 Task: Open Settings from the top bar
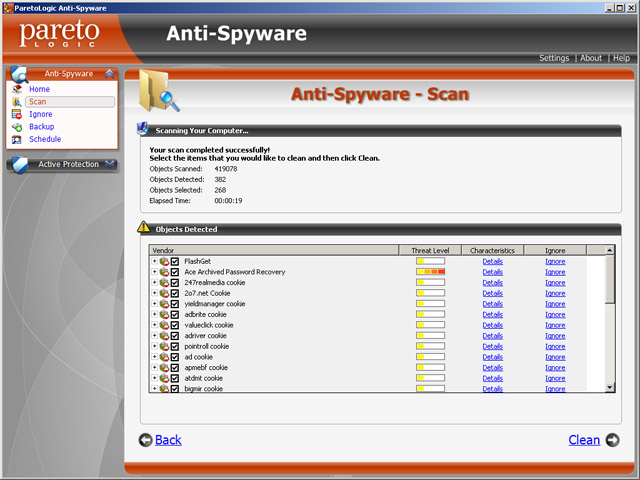pos(554,58)
